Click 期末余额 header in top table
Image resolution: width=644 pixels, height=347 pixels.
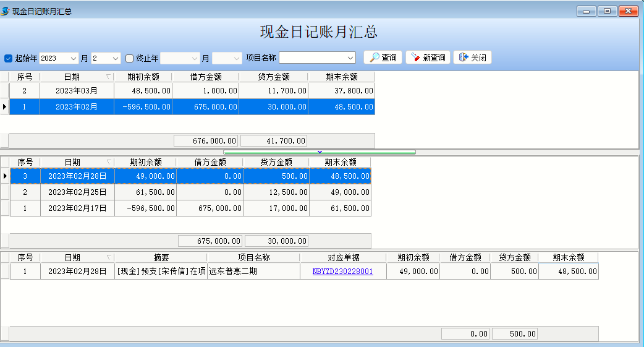(341, 77)
